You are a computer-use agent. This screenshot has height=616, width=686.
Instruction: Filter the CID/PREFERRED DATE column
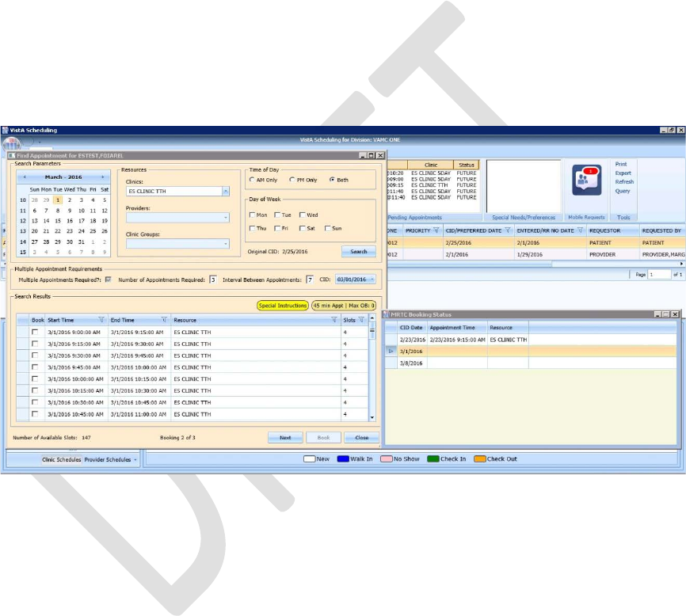click(x=508, y=230)
